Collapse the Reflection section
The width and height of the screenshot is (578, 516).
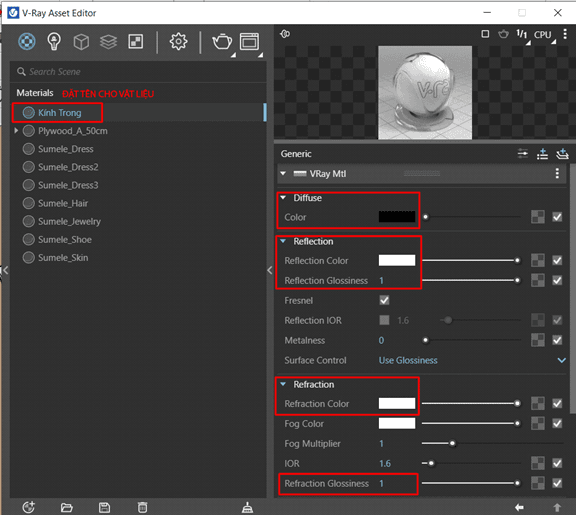(x=283, y=241)
